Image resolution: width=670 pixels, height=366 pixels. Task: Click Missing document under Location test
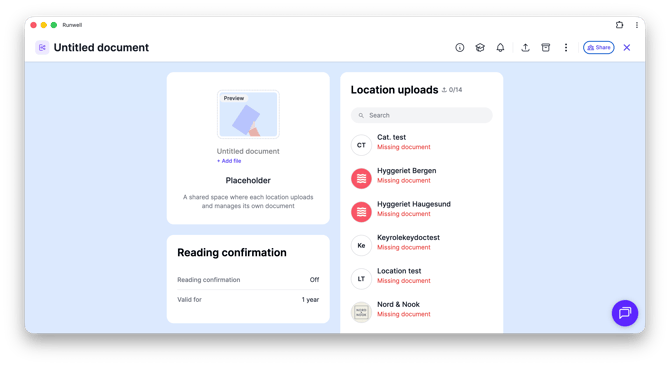click(x=403, y=281)
